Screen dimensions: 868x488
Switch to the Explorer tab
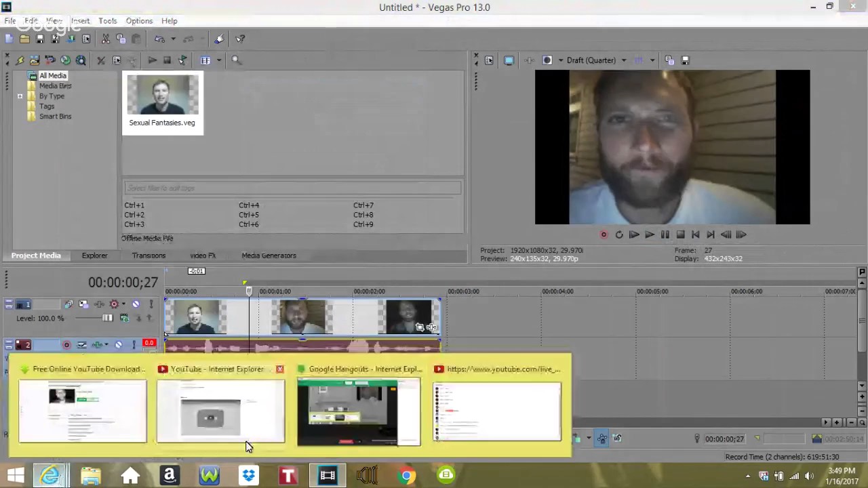pyautogui.click(x=94, y=256)
